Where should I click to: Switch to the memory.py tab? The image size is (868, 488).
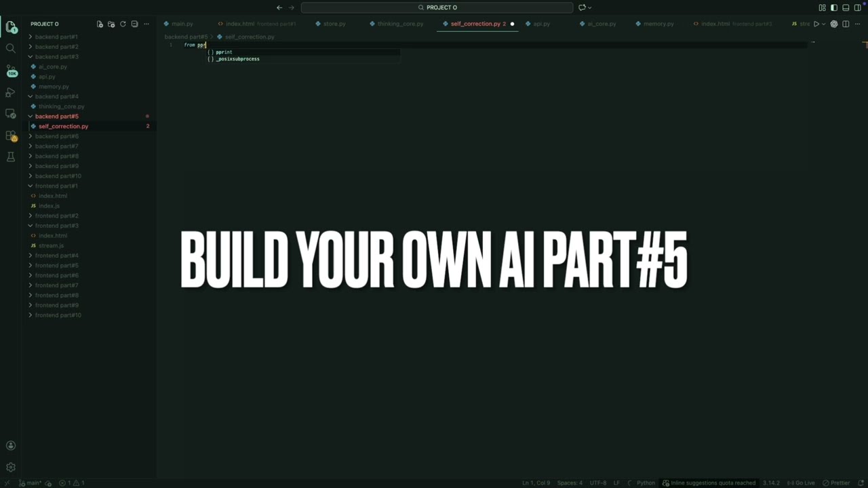click(658, 24)
